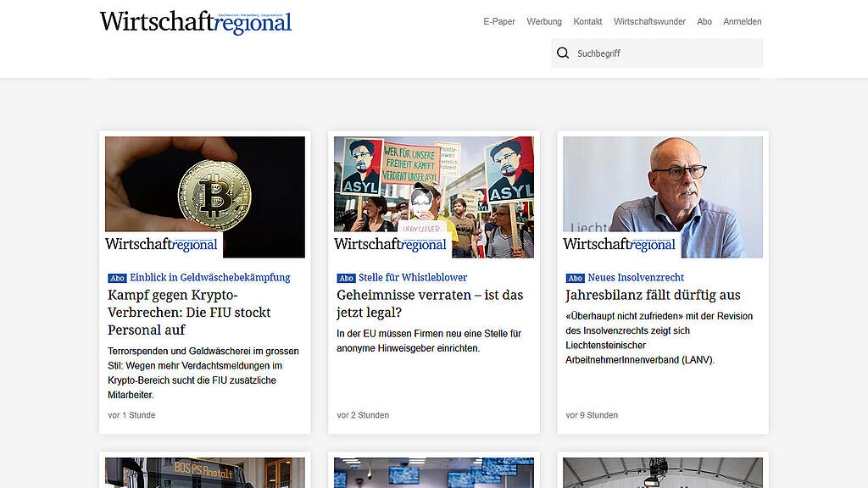Click the timestamp vor 9 Stunden

pos(592,415)
